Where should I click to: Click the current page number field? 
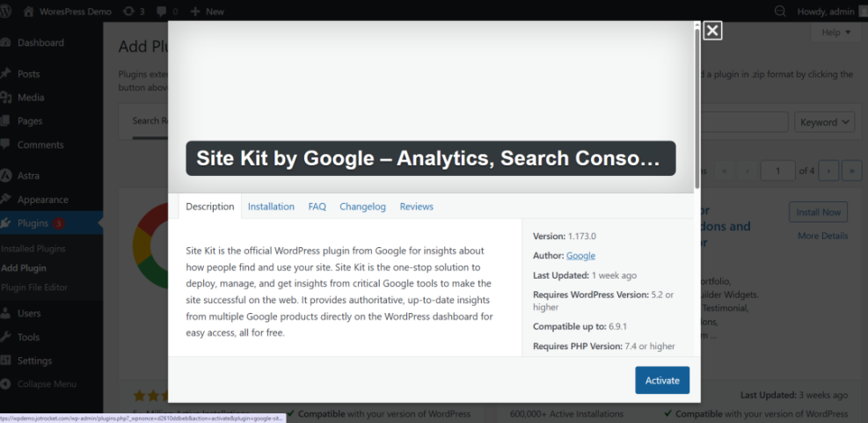click(777, 171)
